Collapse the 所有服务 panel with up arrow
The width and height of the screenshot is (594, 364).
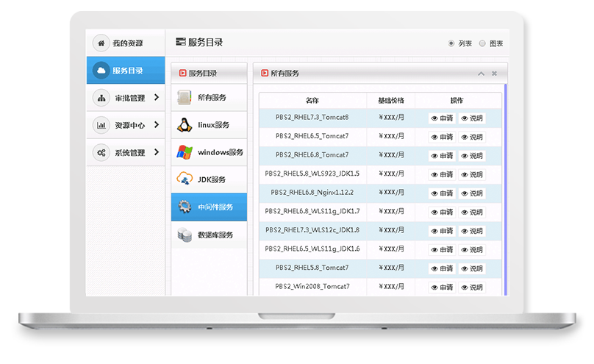coord(481,74)
